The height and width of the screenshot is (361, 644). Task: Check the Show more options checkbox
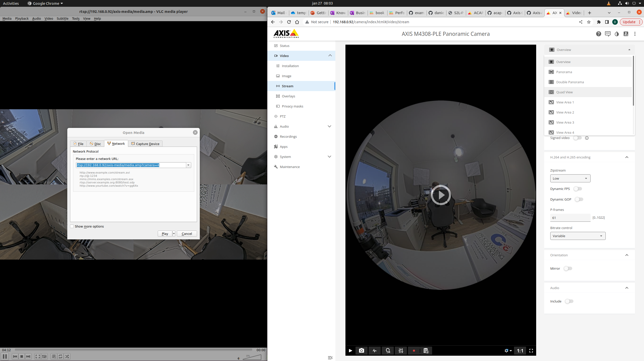click(x=72, y=226)
